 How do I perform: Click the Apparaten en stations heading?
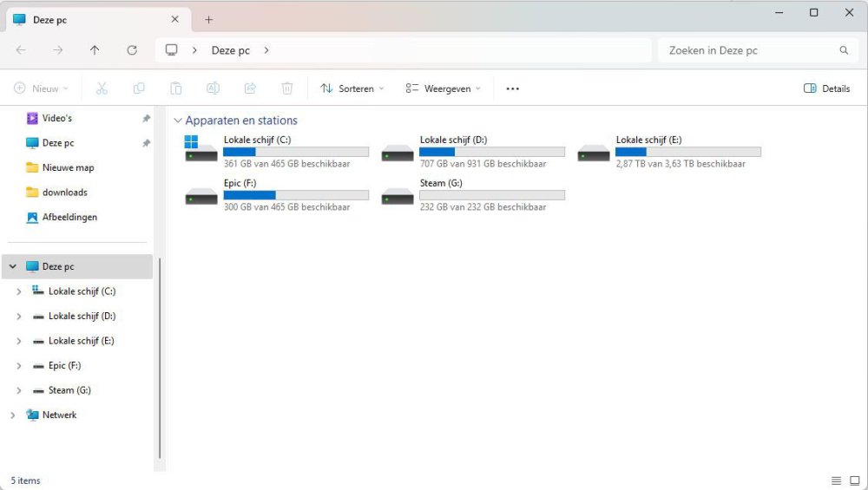pos(241,121)
